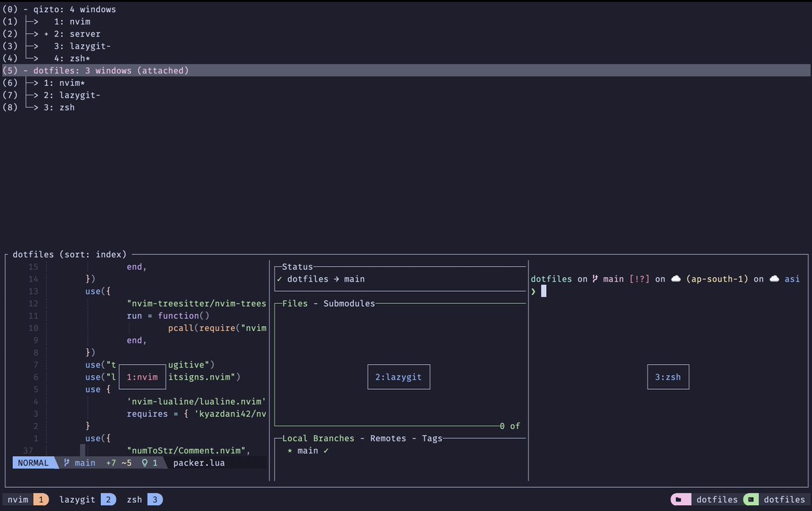Click the ~5 changed lines indicator
The width and height of the screenshot is (812, 511).
(x=127, y=463)
